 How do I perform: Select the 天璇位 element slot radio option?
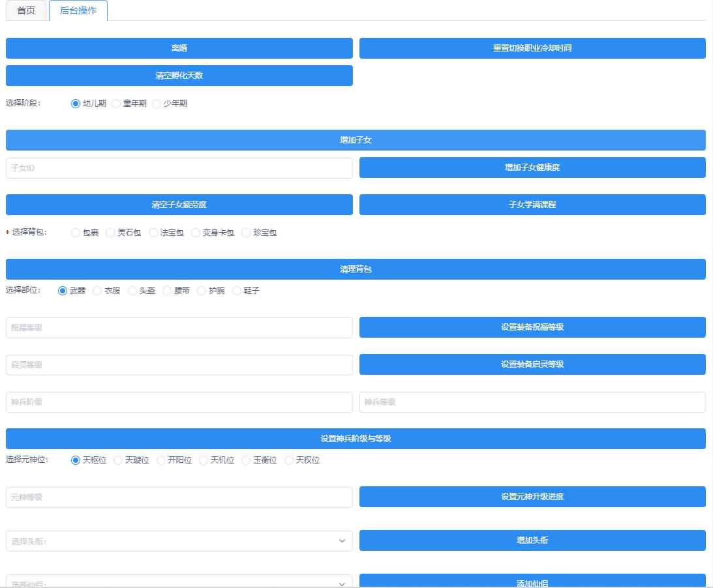pyautogui.click(x=117, y=460)
